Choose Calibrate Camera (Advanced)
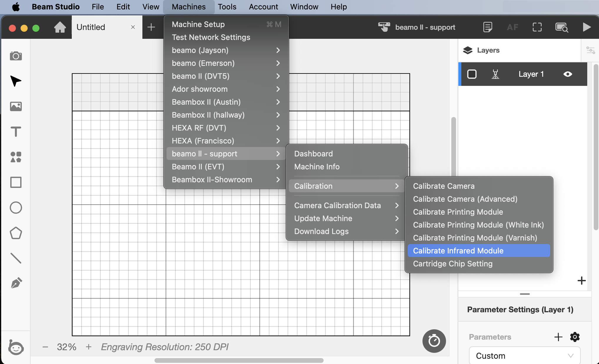This screenshot has width=599, height=364. (479, 199)
